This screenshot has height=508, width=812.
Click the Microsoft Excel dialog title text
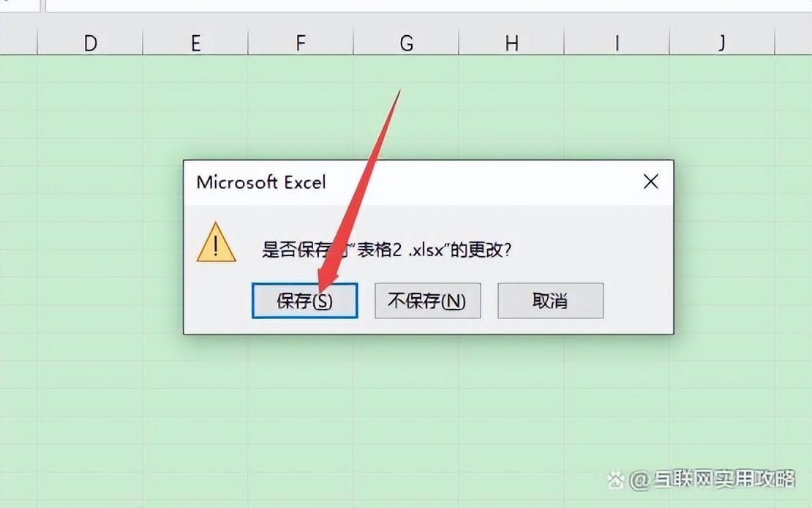261,182
